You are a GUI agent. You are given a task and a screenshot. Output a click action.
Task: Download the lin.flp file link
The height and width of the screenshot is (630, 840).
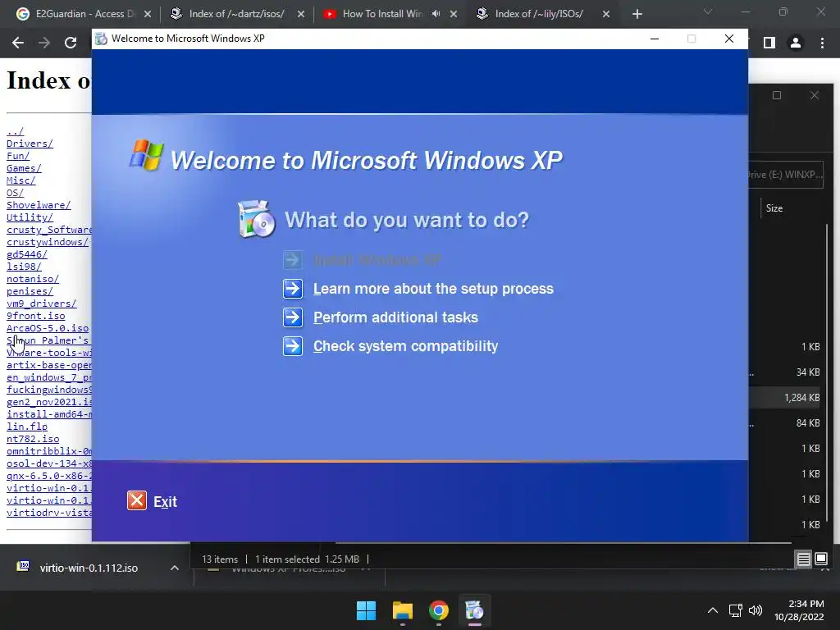coord(27,427)
